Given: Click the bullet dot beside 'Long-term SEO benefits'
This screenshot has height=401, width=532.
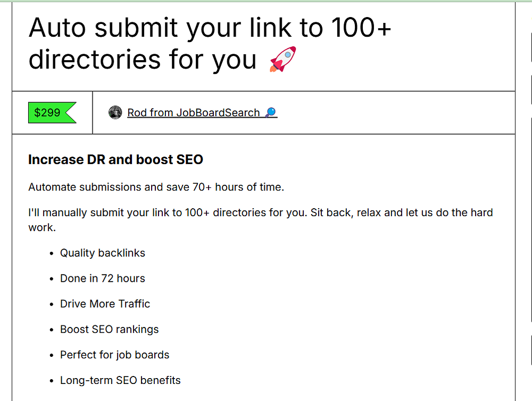Looking at the screenshot, I should pos(51,381).
